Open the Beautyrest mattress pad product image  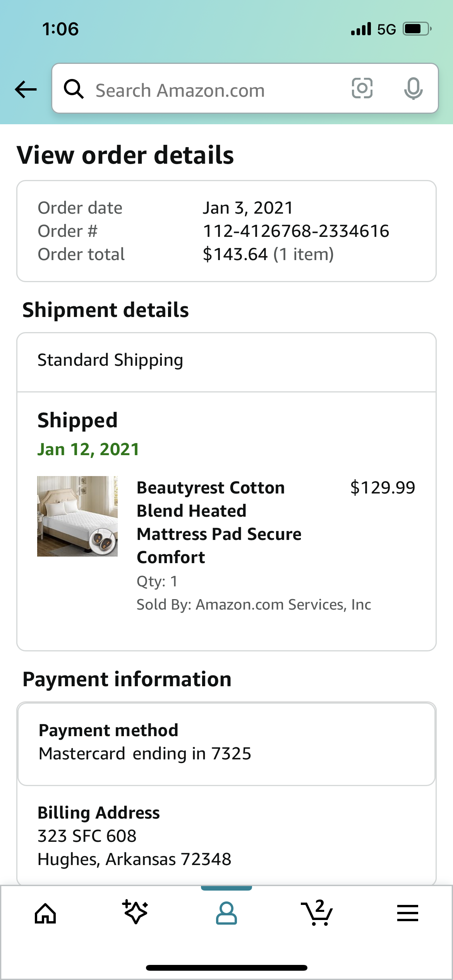click(77, 516)
